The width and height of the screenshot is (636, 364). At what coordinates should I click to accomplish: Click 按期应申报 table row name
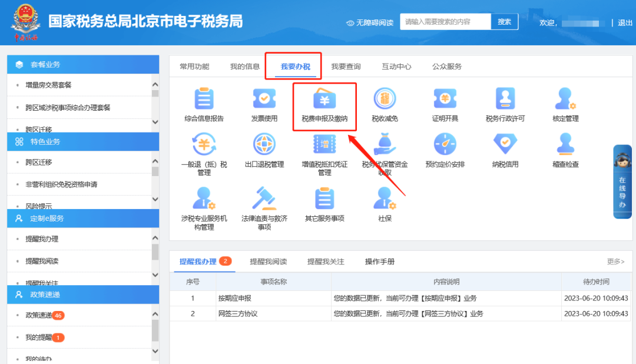[235, 298]
